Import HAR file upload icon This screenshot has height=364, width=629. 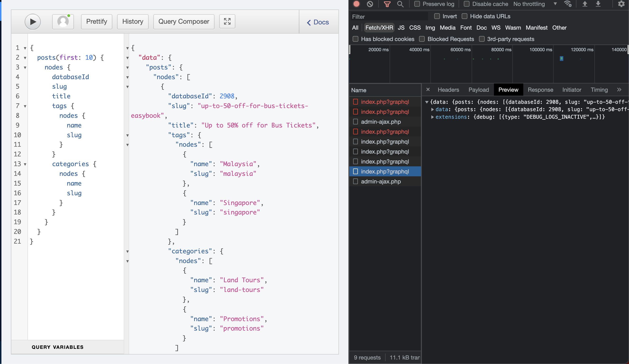point(585,4)
